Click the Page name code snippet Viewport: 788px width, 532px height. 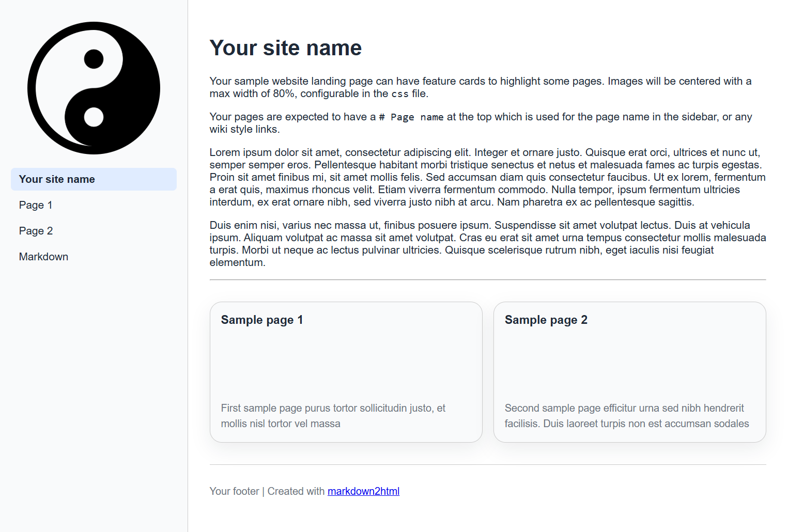(x=410, y=117)
